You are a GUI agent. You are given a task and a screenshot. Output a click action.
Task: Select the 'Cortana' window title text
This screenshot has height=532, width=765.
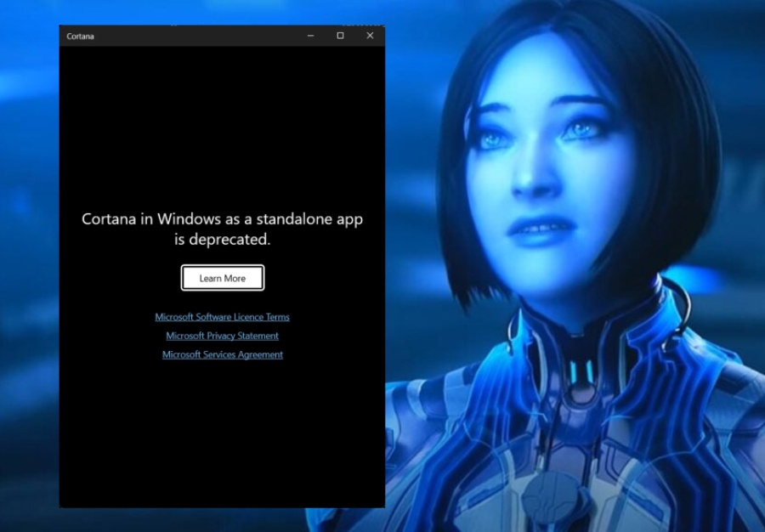[x=80, y=36]
